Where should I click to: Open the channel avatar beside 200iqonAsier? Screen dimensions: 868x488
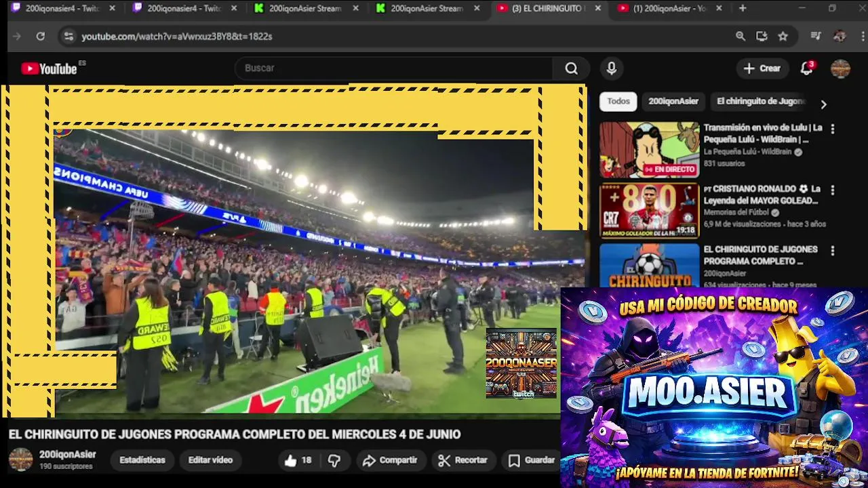point(20,460)
